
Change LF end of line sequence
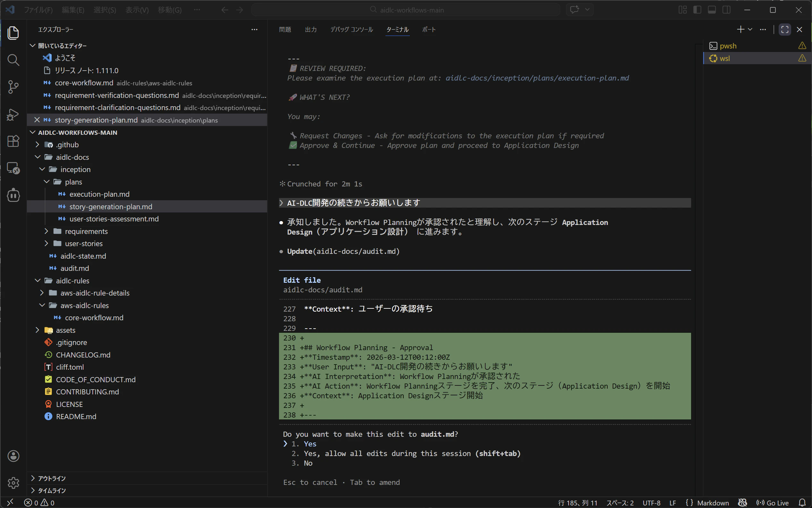(673, 503)
